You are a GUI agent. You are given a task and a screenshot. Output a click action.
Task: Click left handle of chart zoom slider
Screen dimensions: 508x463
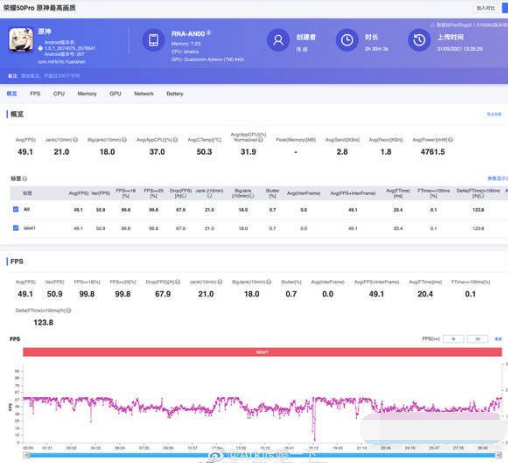click(26, 455)
